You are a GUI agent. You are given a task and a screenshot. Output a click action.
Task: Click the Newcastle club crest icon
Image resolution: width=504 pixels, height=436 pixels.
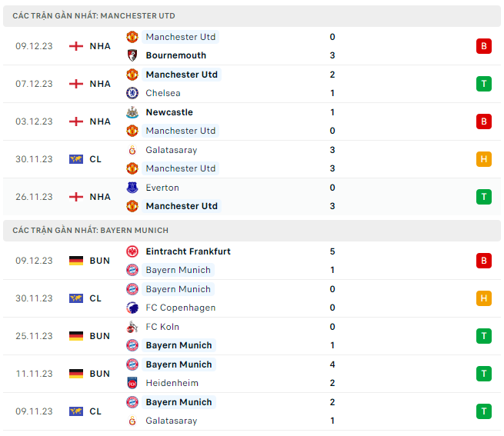(x=132, y=112)
